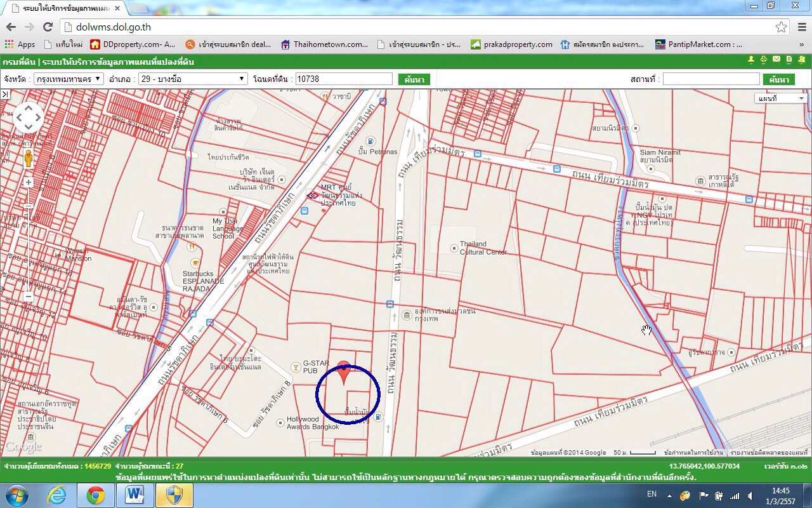Open the Chrome menu hamburger icon
The width and height of the screenshot is (812, 508).
coord(801,27)
